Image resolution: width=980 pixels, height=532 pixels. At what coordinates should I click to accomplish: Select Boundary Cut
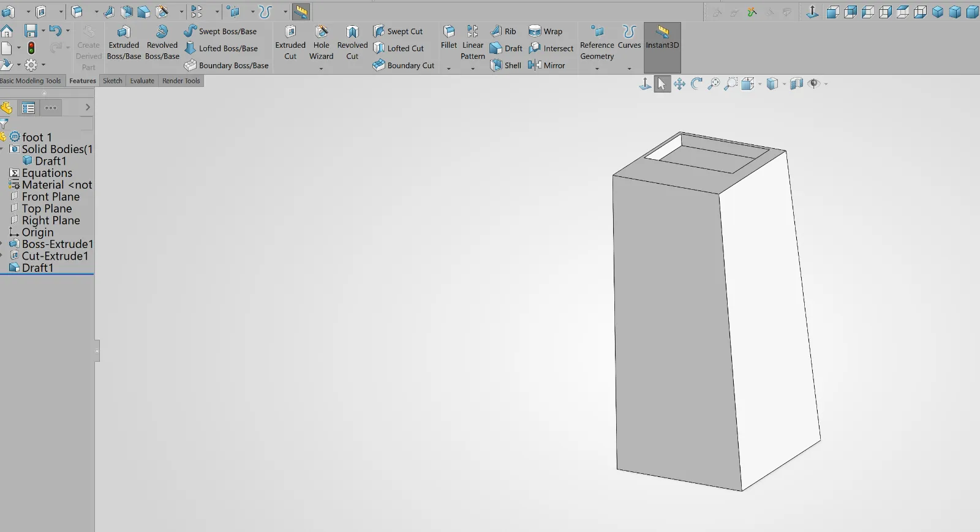(x=404, y=66)
